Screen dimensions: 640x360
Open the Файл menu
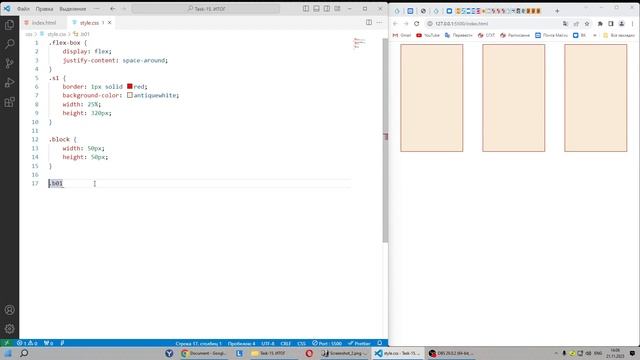[x=23, y=9]
